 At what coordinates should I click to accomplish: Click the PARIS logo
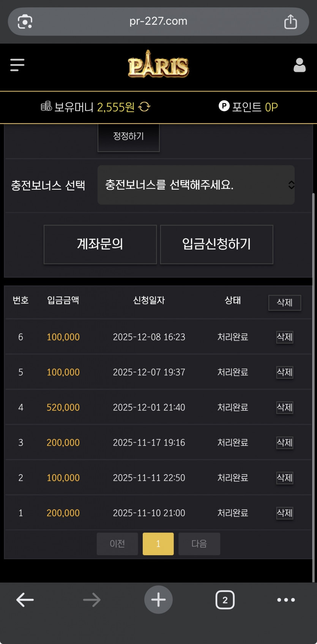tap(158, 66)
